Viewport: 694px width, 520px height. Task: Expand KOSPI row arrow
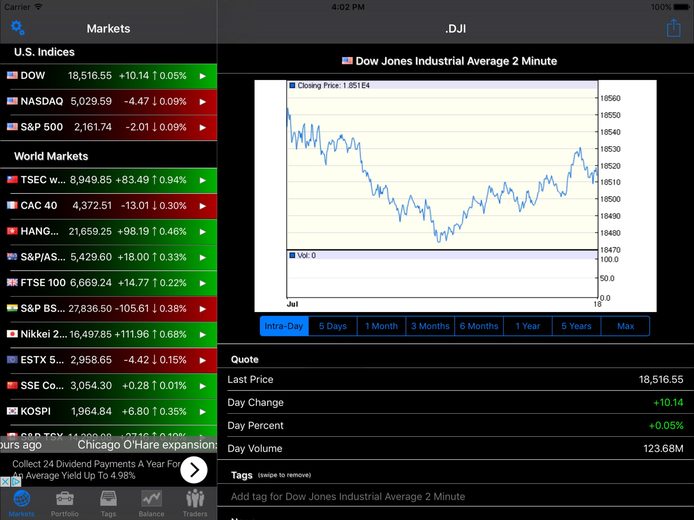click(x=203, y=411)
